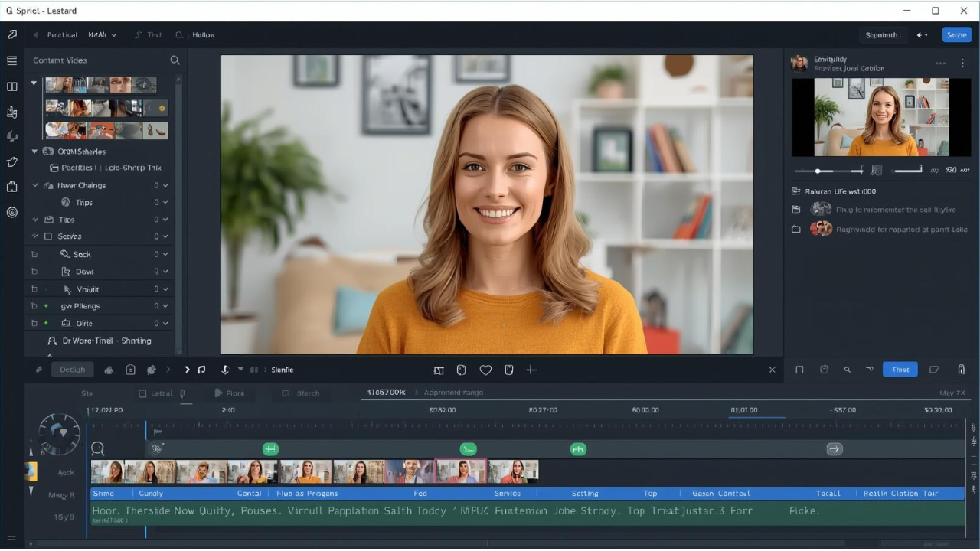Adjust the slider under the right preview
Image resolution: width=980 pixels, height=551 pixels.
(x=818, y=171)
